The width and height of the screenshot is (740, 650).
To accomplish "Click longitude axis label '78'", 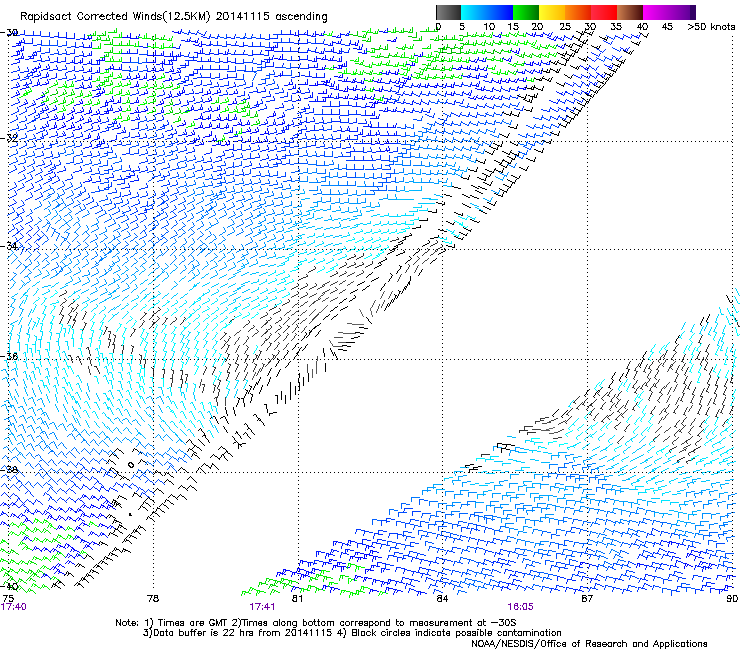I will coord(153,599).
